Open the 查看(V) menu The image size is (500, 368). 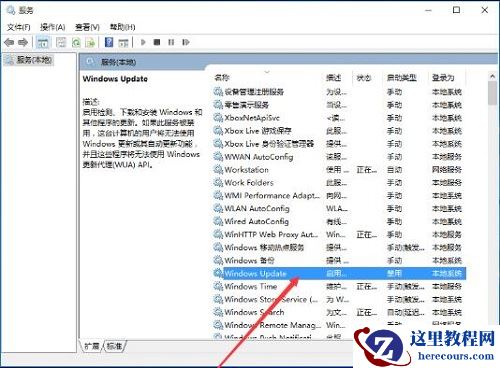(x=87, y=27)
